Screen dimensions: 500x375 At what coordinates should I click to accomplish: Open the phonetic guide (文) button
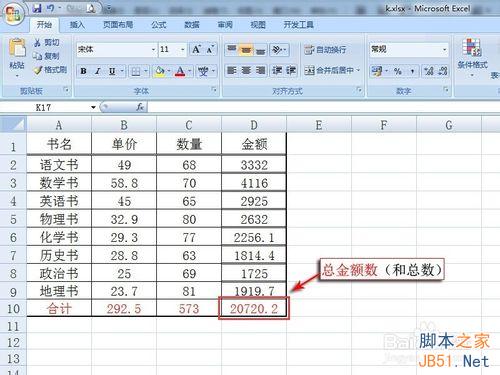(x=203, y=71)
